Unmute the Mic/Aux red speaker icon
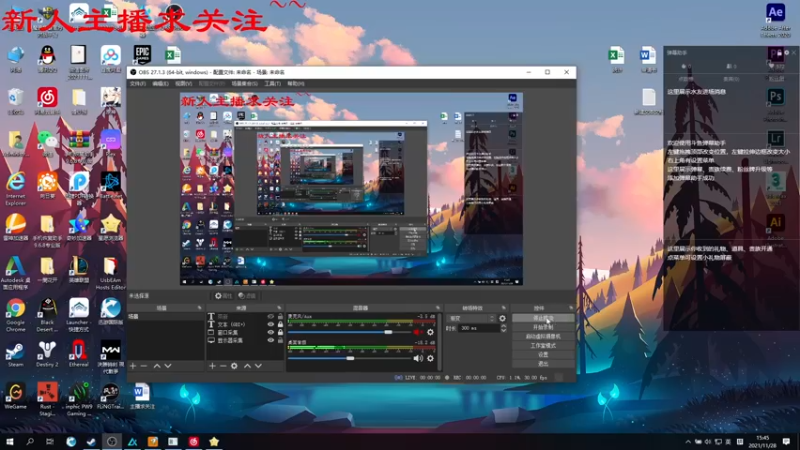Screen dimensions: 800x450 point(418,332)
